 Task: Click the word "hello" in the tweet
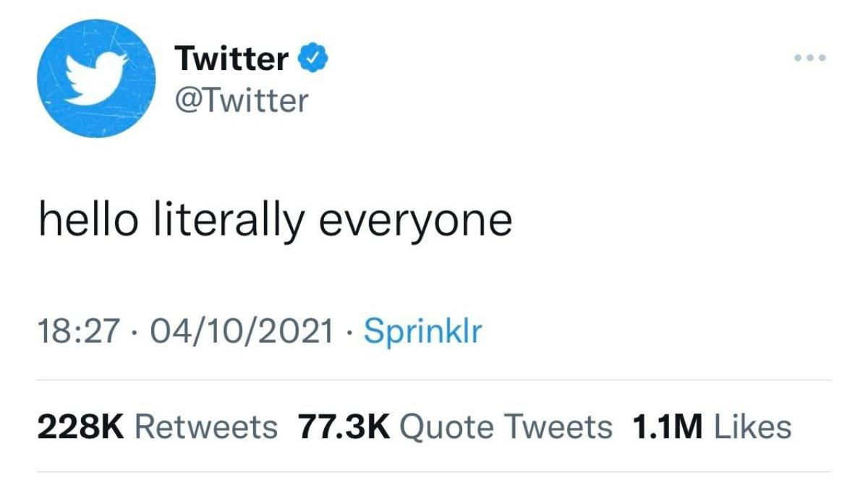[x=88, y=219]
